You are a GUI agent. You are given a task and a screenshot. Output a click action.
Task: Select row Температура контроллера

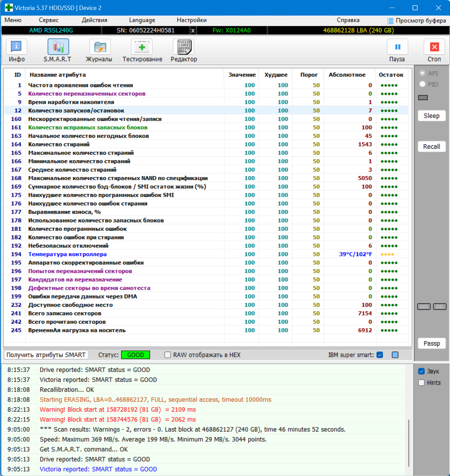[206, 254]
